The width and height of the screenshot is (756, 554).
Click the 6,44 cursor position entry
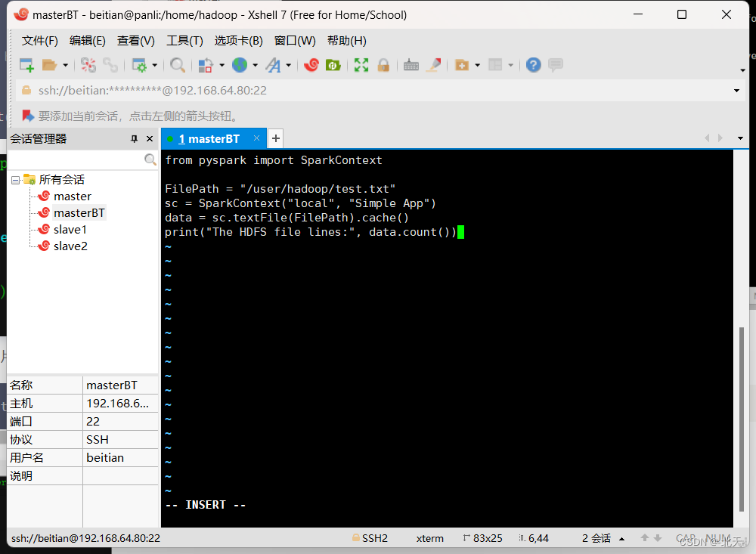click(x=534, y=538)
